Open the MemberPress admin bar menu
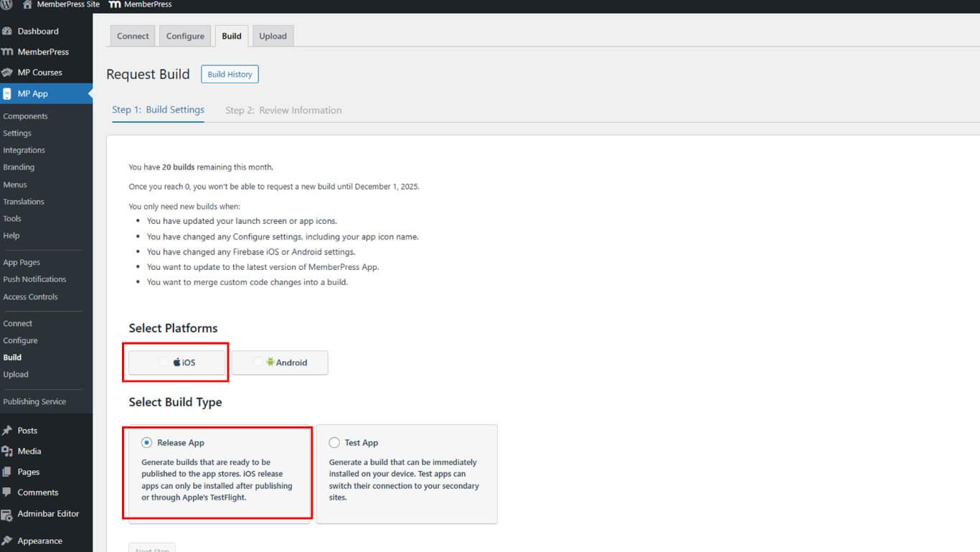 click(140, 4)
